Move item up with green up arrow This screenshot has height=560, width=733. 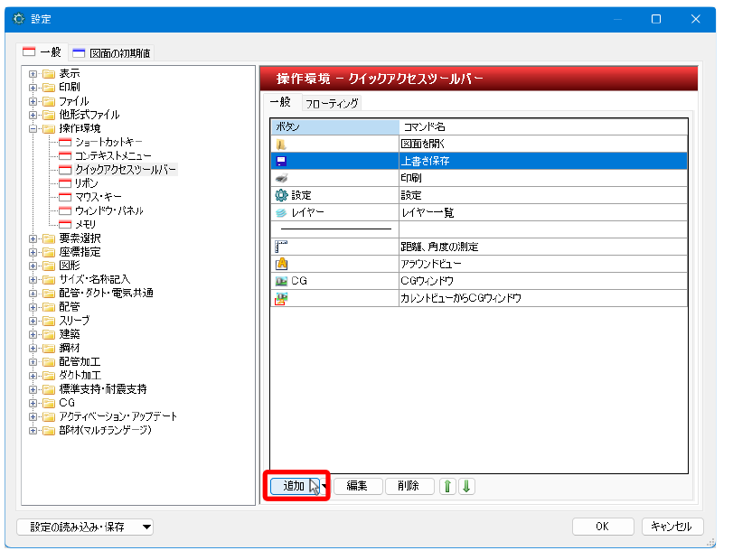447,486
